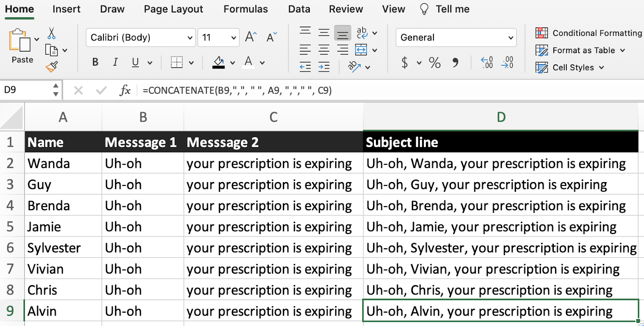This screenshot has width=644, height=326.
Task: Switch to the Formulas tab
Action: [x=246, y=9]
